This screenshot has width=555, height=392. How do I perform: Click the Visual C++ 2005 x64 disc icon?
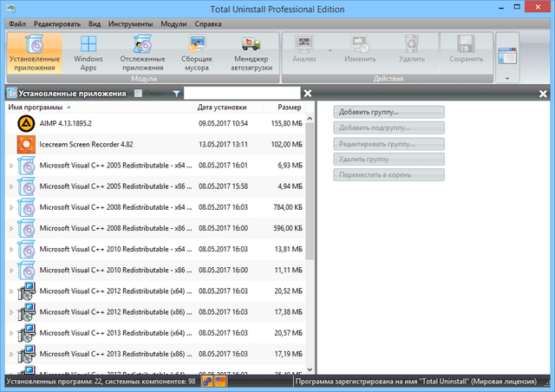(26, 166)
